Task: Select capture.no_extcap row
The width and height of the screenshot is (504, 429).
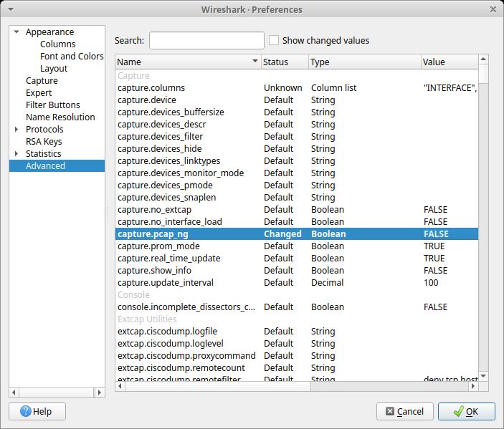Action: [x=297, y=210]
